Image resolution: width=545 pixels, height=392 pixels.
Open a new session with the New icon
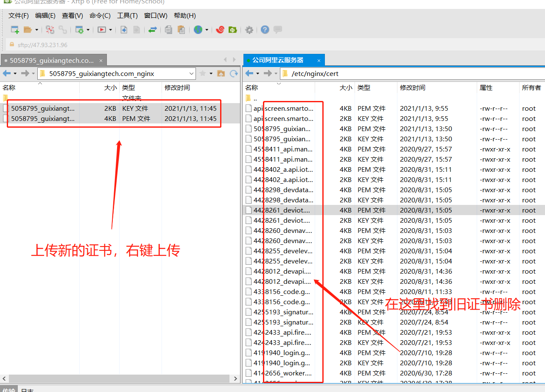[14, 30]
